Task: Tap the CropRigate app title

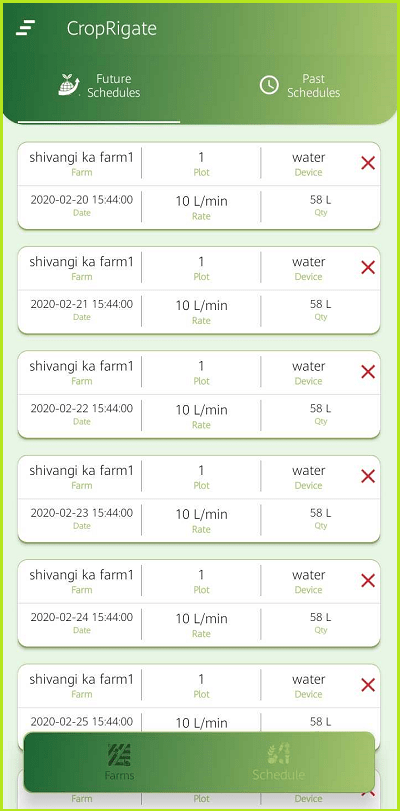Action: tap(111, 28)
